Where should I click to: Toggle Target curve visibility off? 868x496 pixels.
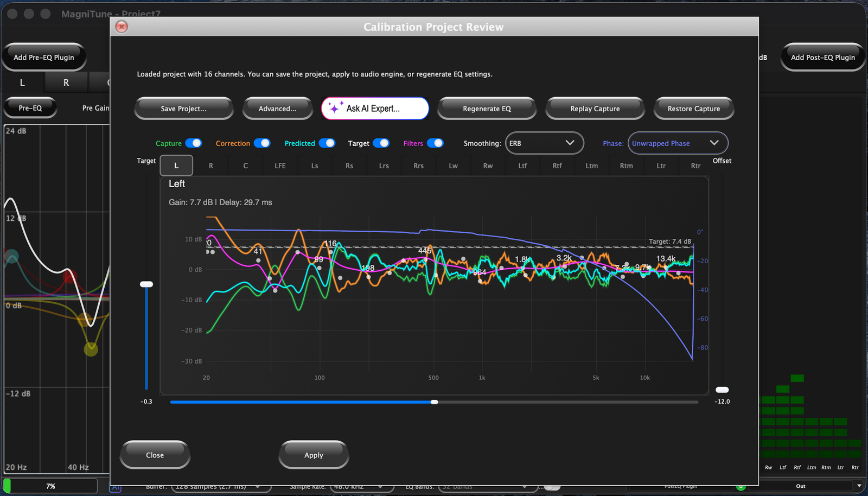pyautogui.click(x=382, y=143)
